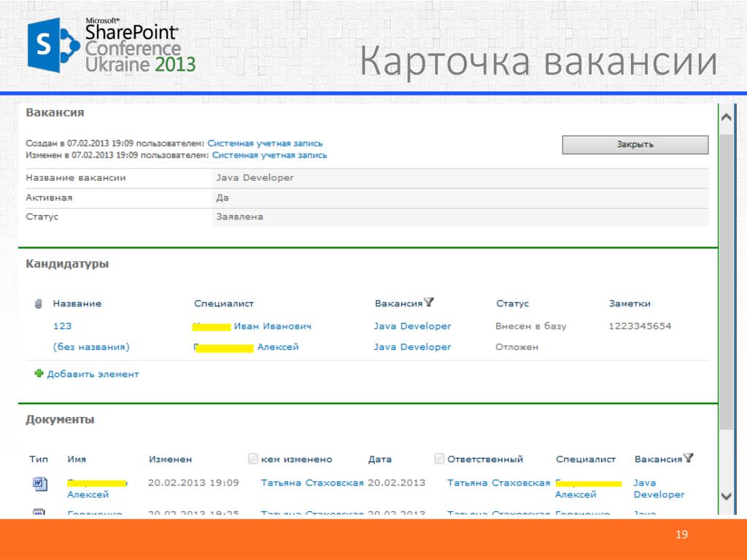Viewport: 747px width, 560px height.
Task: Toggle the 'Ответственный' column checkbox
Action: tap(439, 459)
